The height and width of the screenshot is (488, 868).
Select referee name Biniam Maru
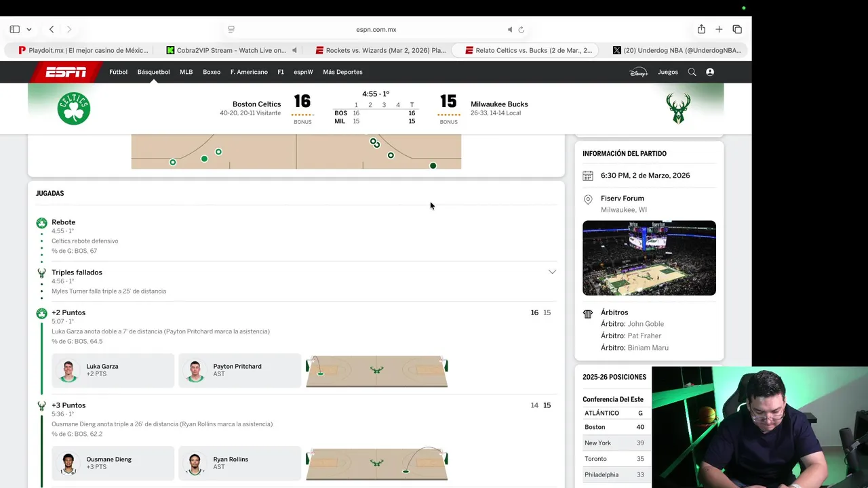[648, 348]
